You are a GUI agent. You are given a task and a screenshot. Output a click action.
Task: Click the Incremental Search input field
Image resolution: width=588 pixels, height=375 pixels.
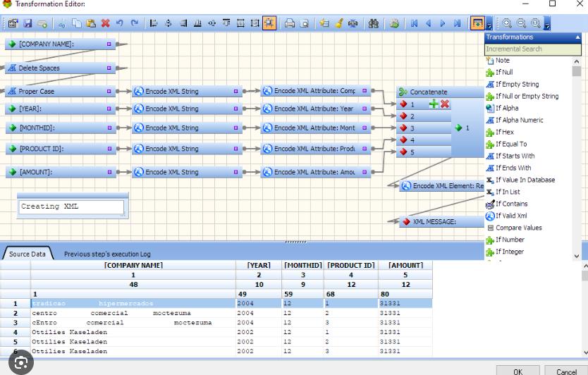(532, 49)
